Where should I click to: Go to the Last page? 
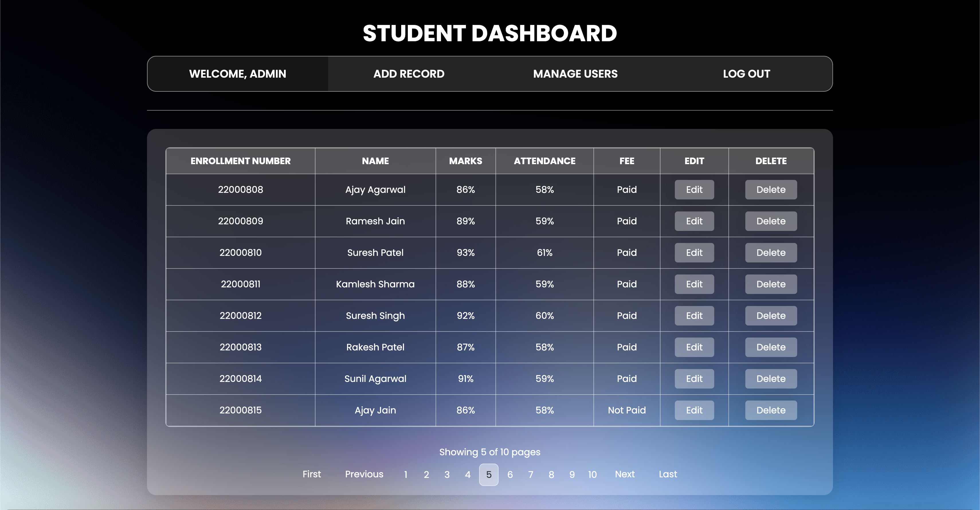(668, 474)
